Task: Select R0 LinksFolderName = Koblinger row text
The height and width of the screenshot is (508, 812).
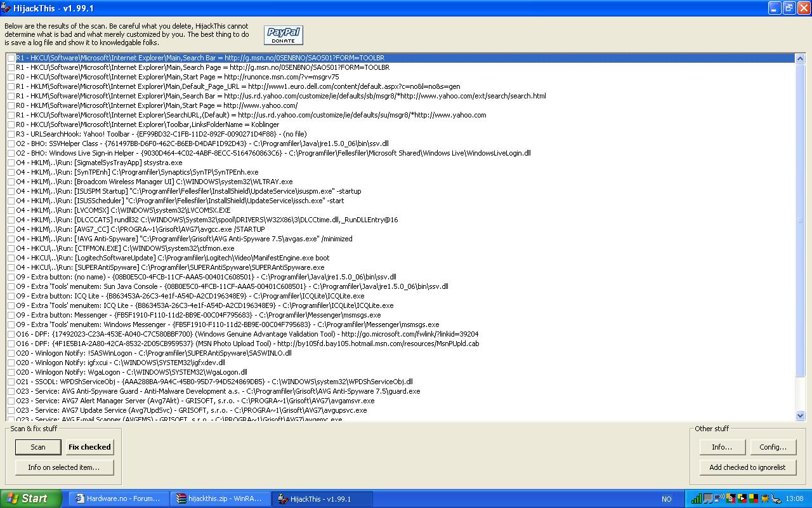Action: 148,124
